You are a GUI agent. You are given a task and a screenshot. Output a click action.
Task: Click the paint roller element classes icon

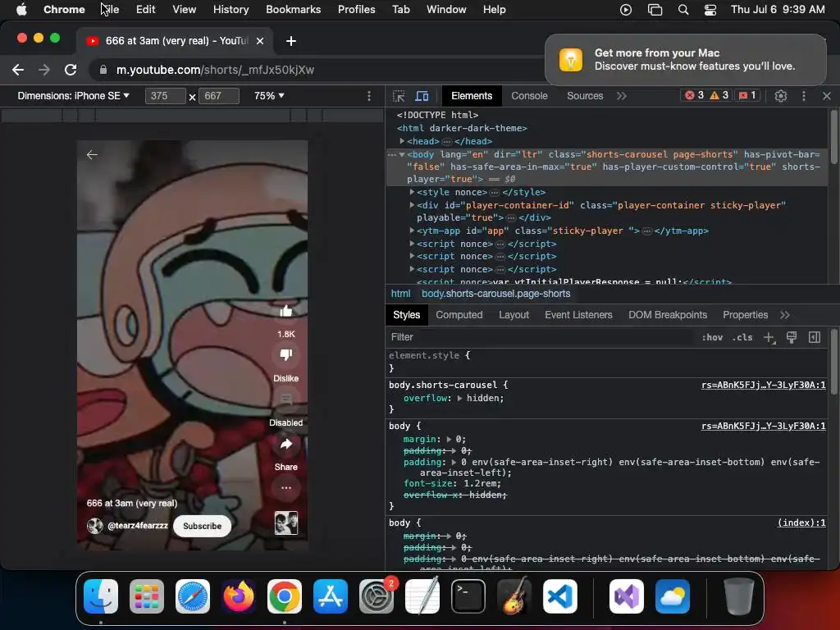coord(792,337)
